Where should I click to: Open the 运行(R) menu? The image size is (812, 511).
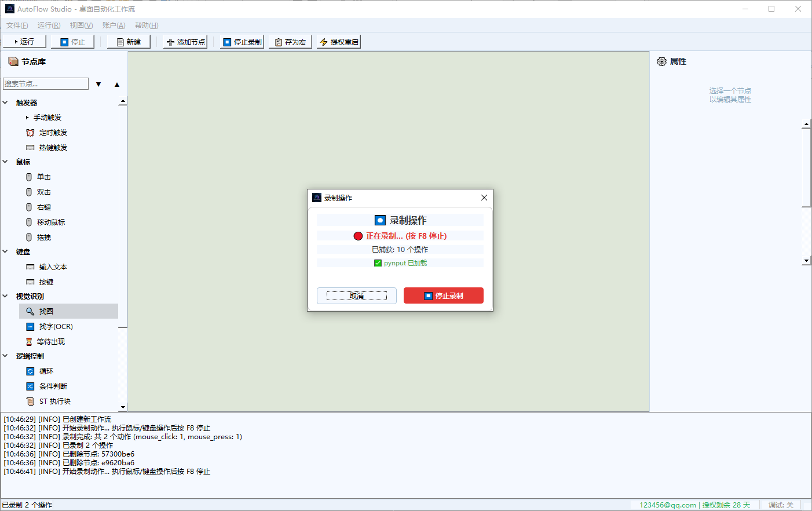pos(49,25)
